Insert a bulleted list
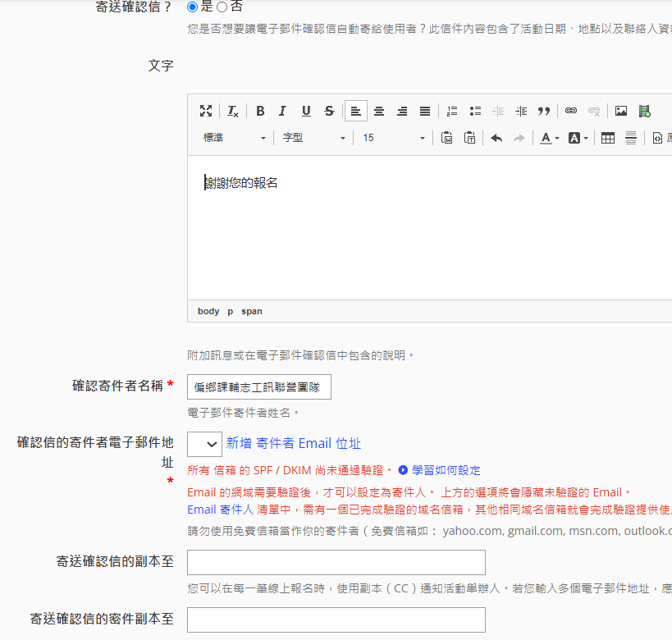Image resolution: width=672 pixels, height=640 pixels. coord(475,111)
